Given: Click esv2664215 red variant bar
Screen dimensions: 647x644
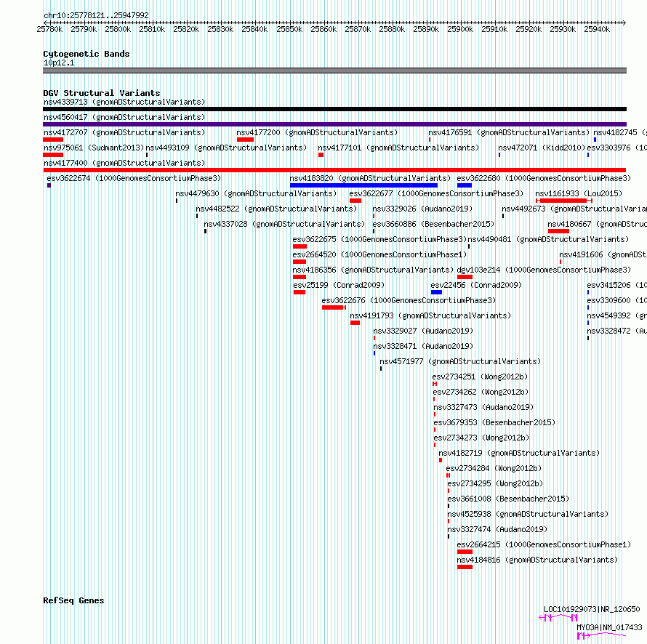Looking at the screenshot, I should click(465, 552).
